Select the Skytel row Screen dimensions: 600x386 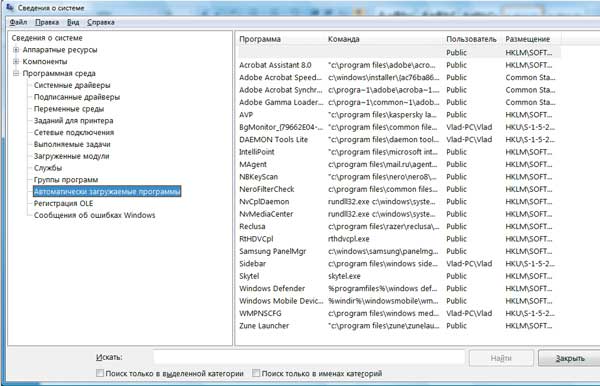tap(399, 276)
